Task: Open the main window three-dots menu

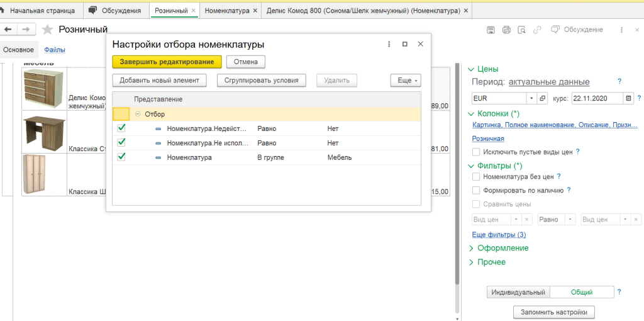Action: pyautogui.click(x=622, y=30)
